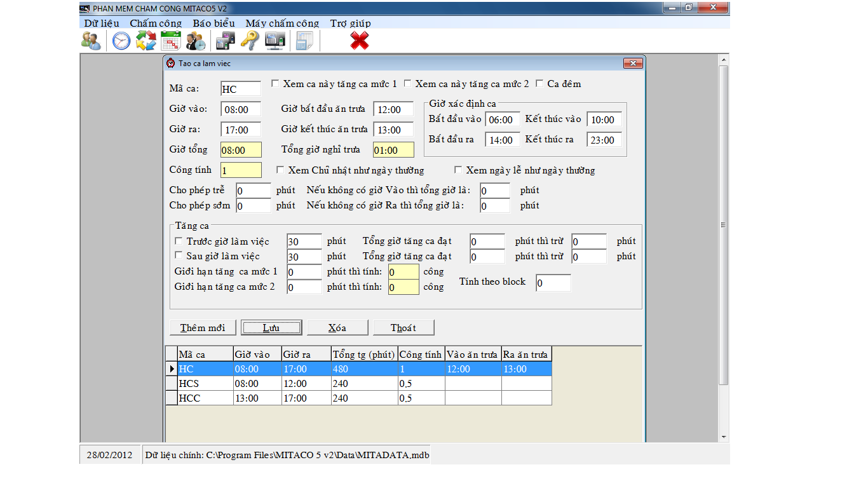
Task: Click the Vào ăn trưa column header
Action: 473,354
